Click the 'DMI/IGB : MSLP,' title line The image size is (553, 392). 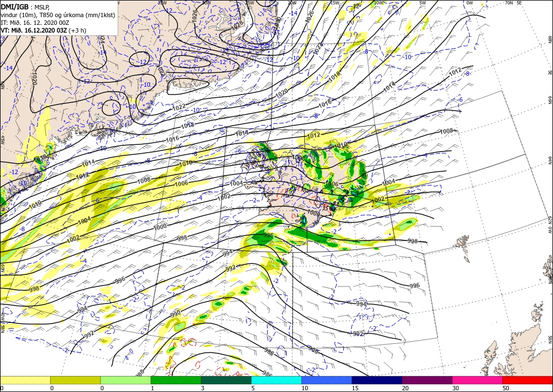pyautogui.click(x=25, y=6)
